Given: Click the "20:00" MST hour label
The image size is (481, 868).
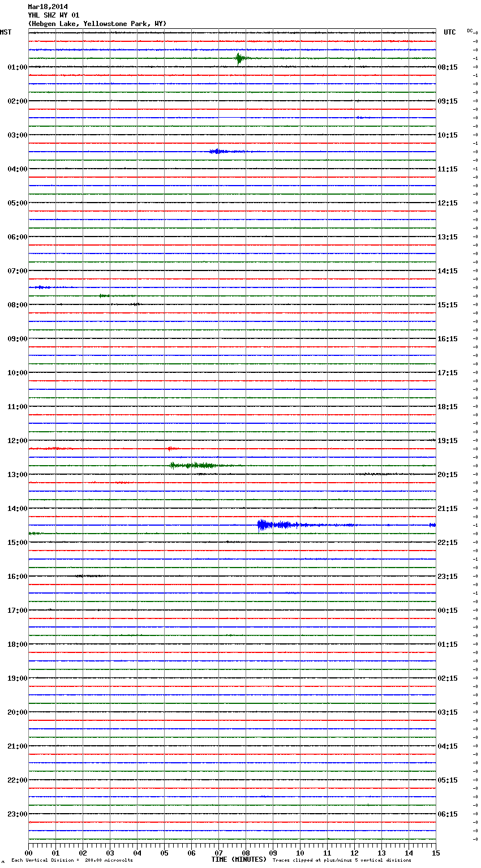Looking at the screenshot, I should click(x=18, y=712).
